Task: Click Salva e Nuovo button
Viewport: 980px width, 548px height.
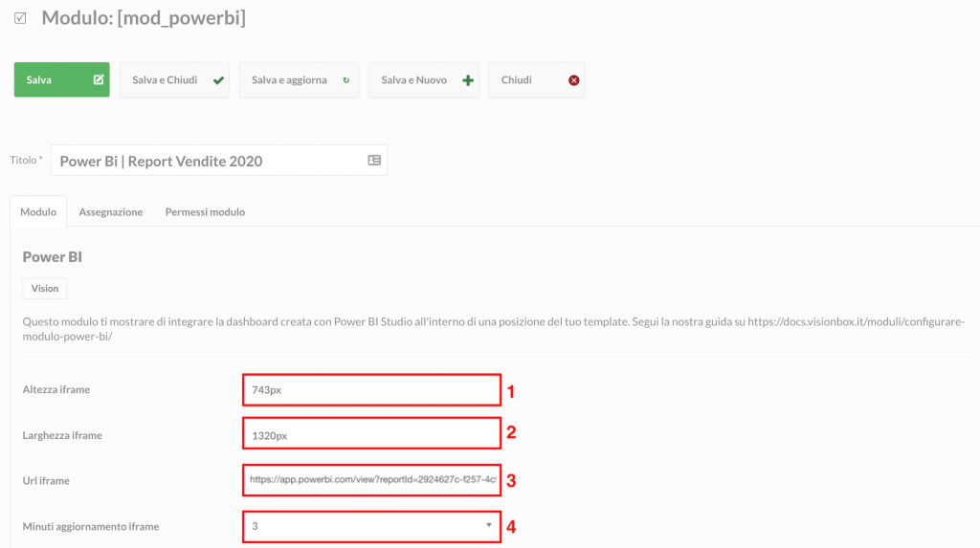Action: click(424, 79)
